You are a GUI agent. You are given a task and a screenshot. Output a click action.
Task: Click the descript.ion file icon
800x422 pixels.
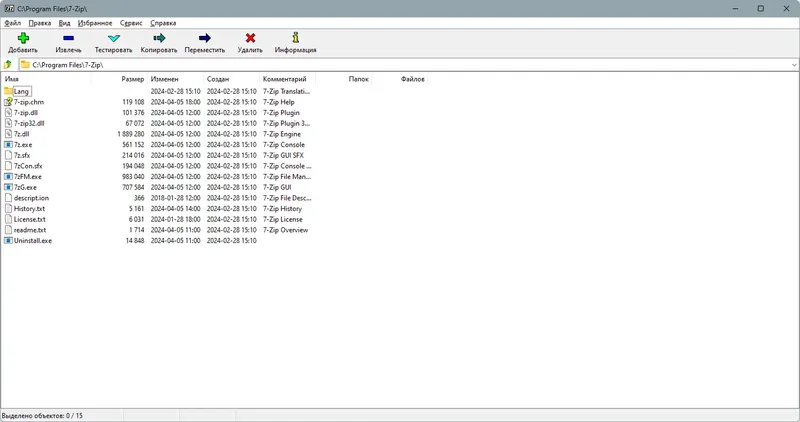[x=8, y=198]
